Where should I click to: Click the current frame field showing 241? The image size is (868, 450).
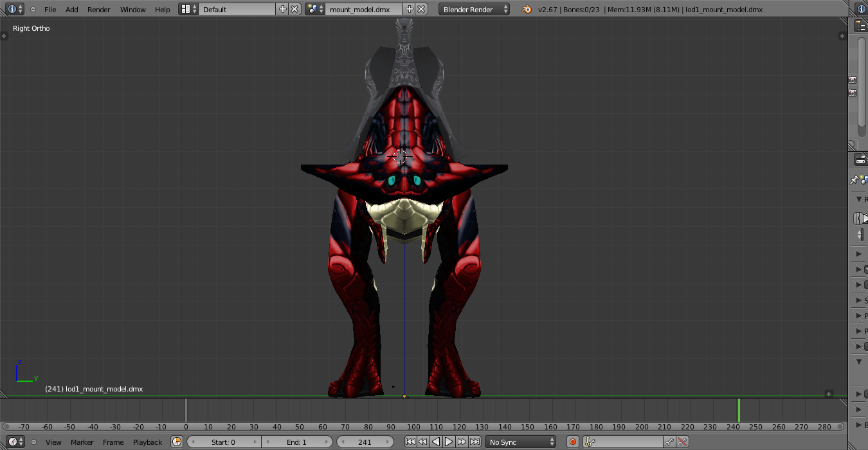[365, 442]
